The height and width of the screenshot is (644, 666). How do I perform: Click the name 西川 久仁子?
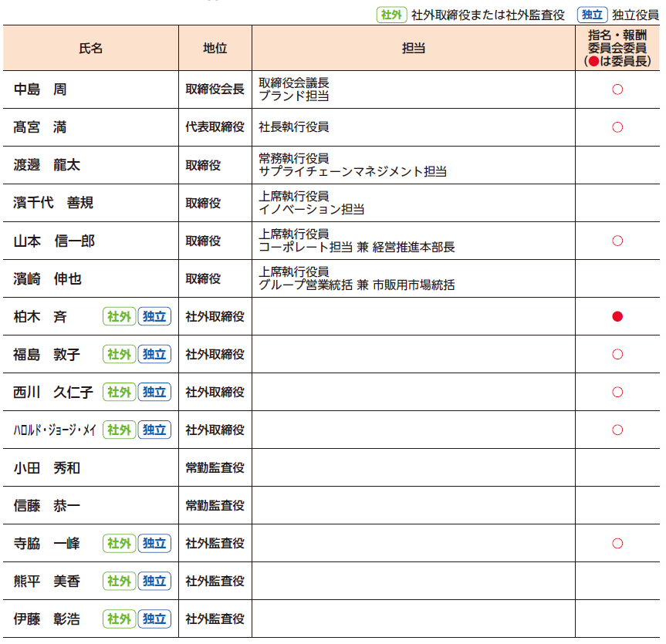click(53, 393)
